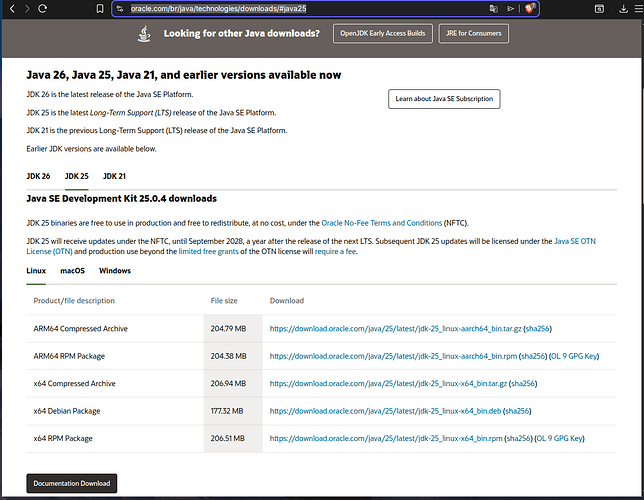Open the site settings icon in address bar
Viewport: 644px width, 500px height.
coord(120,9)
